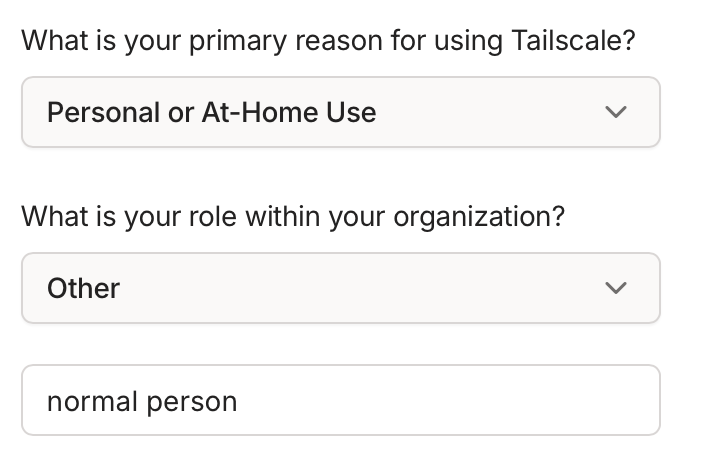724x468 pixels.
Task: Focus the text field containing normal person
Action: [x=340, y=401]
